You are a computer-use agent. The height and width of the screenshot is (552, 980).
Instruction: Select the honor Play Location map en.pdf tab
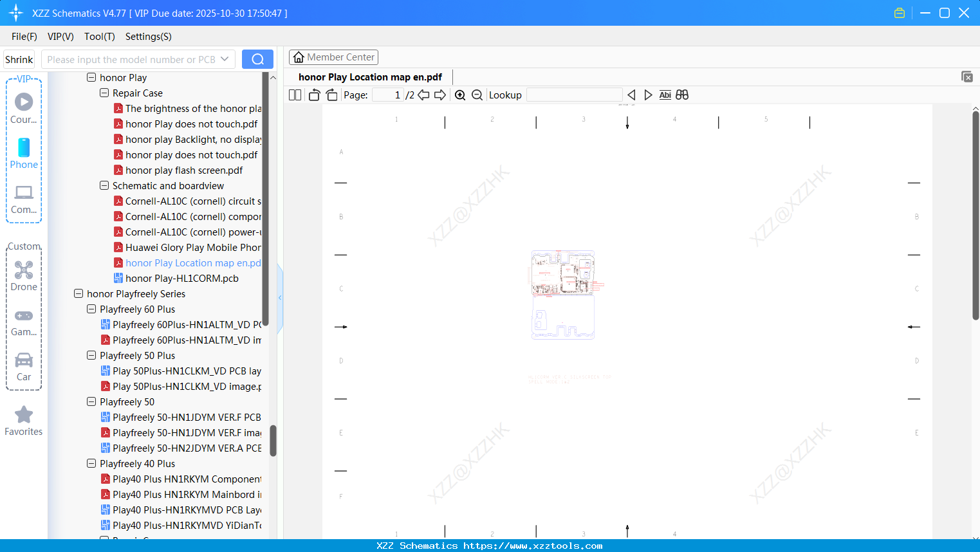[x=370, y=77]
